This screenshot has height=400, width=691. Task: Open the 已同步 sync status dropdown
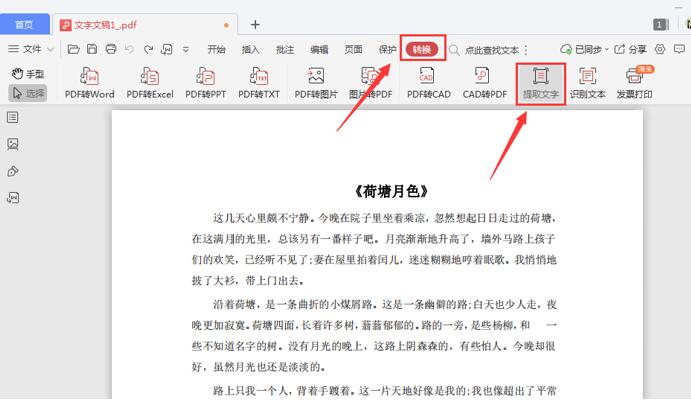(x=584, y=49)
